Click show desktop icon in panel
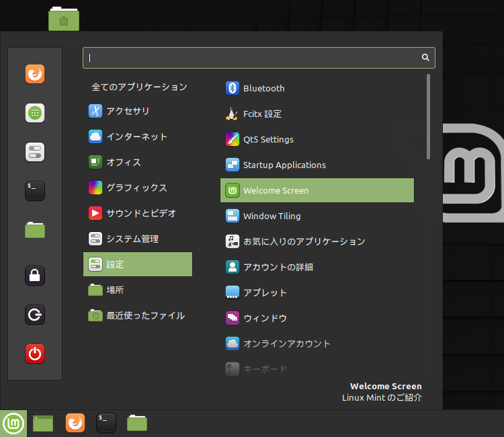The width and height of the screenshot is (504, 437). pos(43,423)
